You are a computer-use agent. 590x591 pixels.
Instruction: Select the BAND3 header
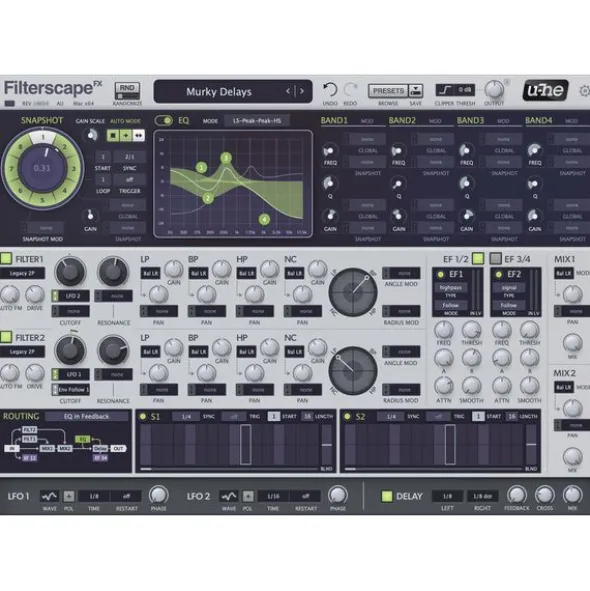click(470, 121)
